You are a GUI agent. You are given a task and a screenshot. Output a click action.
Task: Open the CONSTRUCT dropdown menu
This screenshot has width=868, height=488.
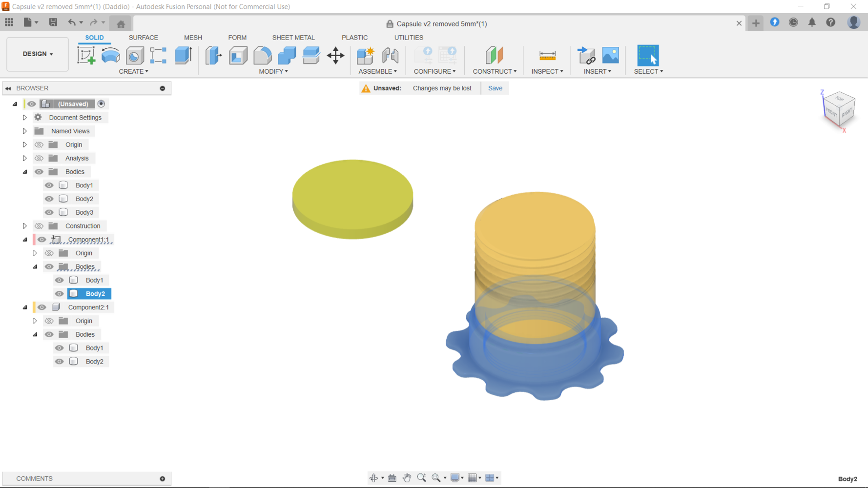click(495, 71)
